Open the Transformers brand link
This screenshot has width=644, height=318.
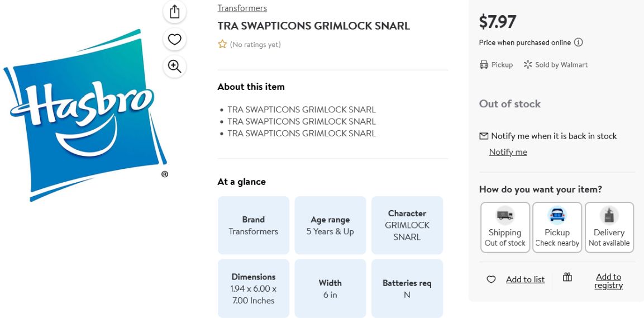(242, 8)
